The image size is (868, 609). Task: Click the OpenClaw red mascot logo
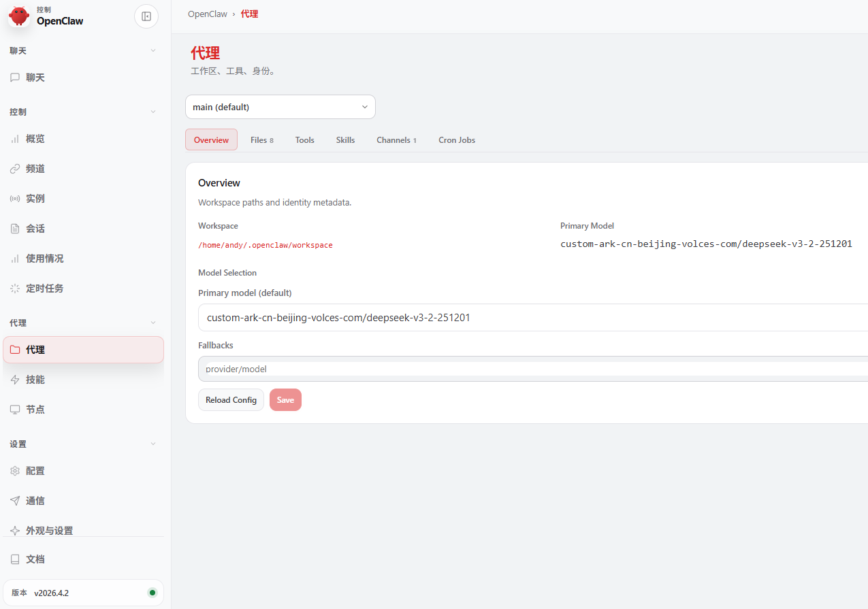coord(19,16)
